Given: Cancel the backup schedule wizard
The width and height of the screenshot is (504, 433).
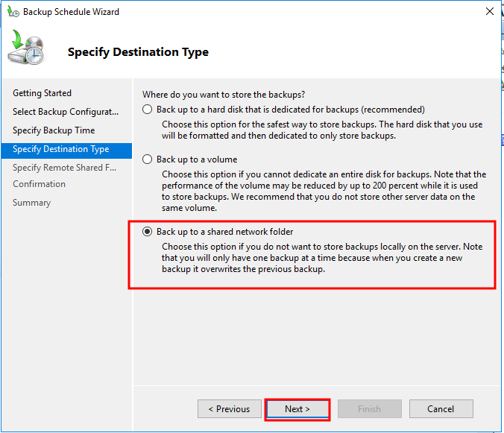Looking at the screenshot, I should [x=441, y=408].
